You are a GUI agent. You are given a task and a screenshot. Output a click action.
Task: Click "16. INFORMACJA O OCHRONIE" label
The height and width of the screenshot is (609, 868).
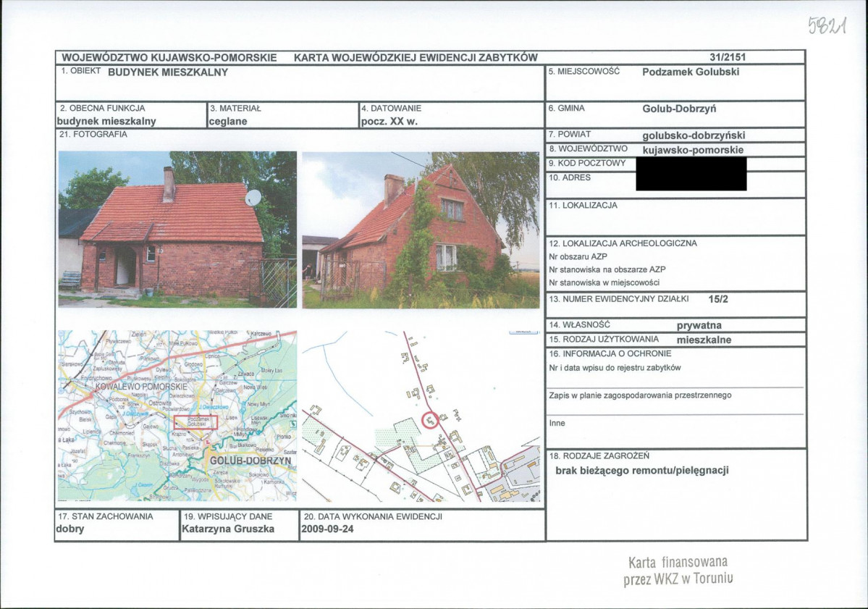(x=610, y=354)
